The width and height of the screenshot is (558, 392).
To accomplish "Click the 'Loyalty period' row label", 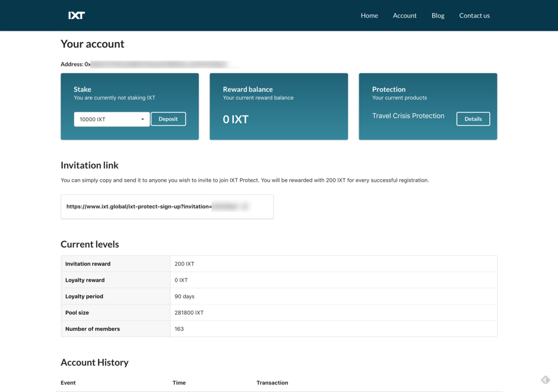I will tap(84, 296).
